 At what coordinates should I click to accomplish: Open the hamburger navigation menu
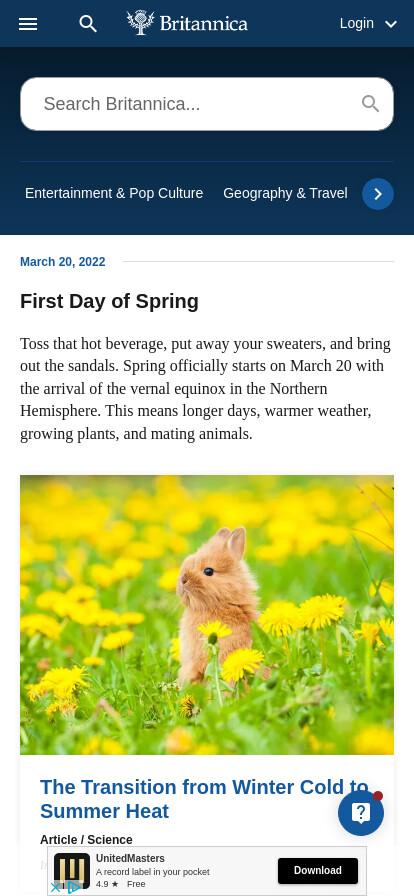point(28,23)
